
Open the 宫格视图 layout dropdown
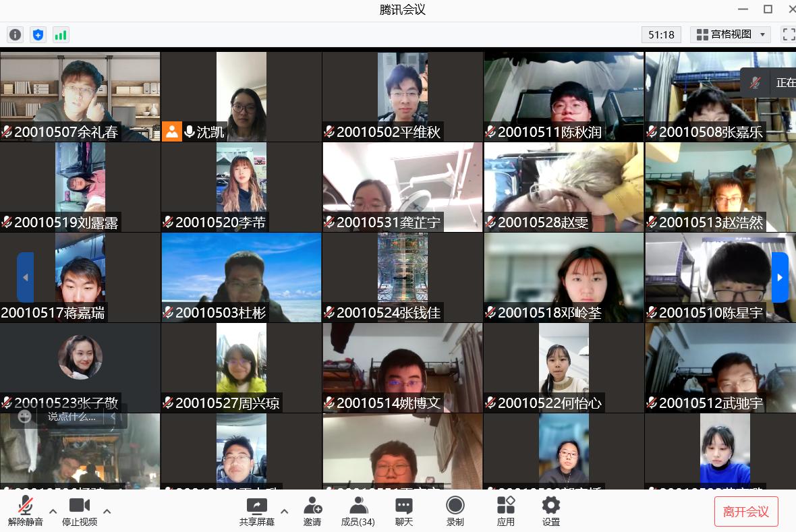pyautogui.click(x=731, y=34)
